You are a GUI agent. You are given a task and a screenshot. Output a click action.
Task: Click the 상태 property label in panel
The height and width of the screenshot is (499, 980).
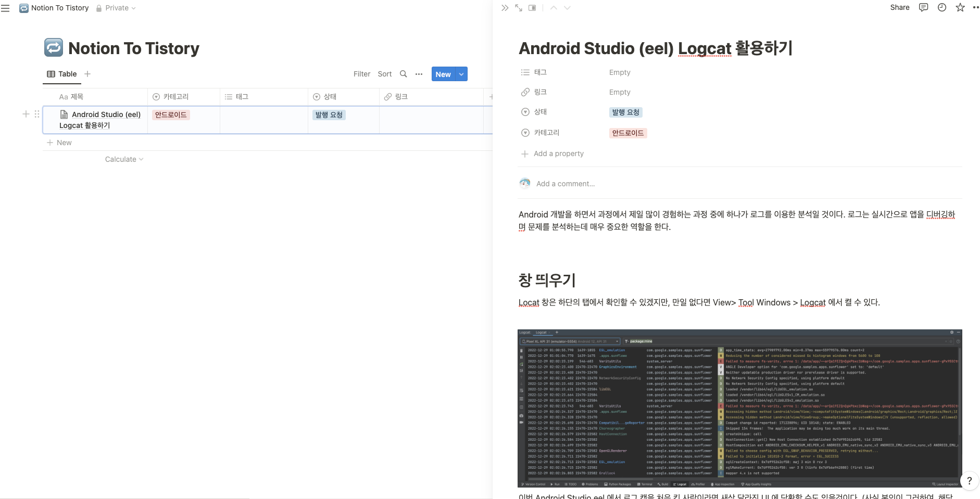click(x=541, y=112)
